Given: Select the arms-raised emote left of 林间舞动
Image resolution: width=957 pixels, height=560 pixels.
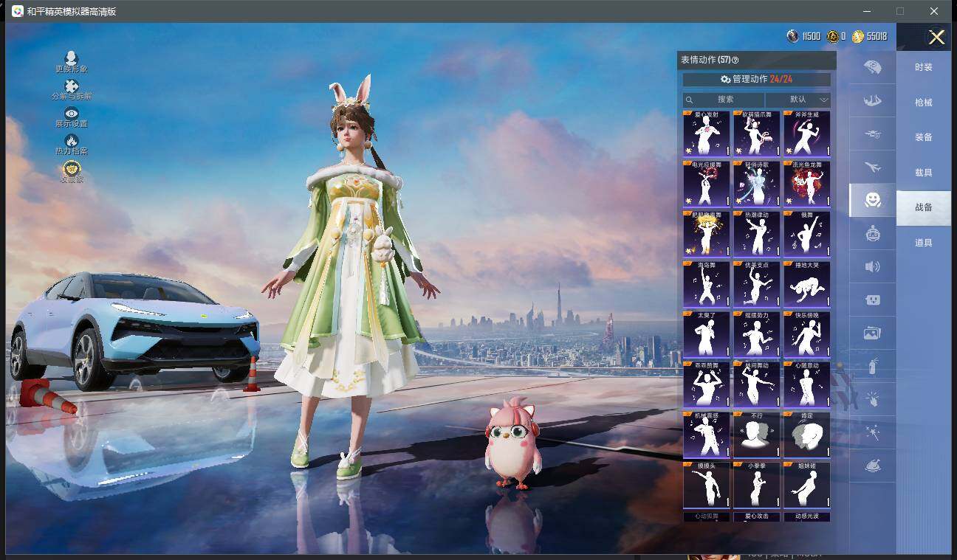Looking at the screenshot, I should tap(707, 384).
